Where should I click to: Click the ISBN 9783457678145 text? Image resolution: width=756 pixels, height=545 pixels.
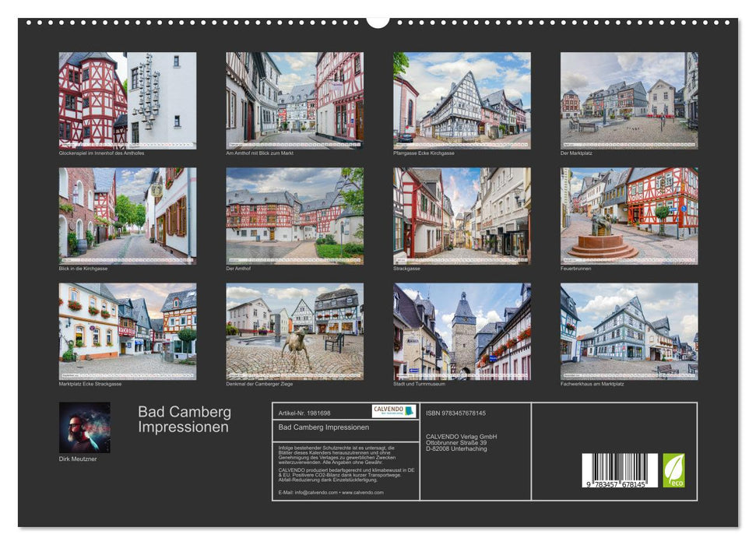[455, 413]
